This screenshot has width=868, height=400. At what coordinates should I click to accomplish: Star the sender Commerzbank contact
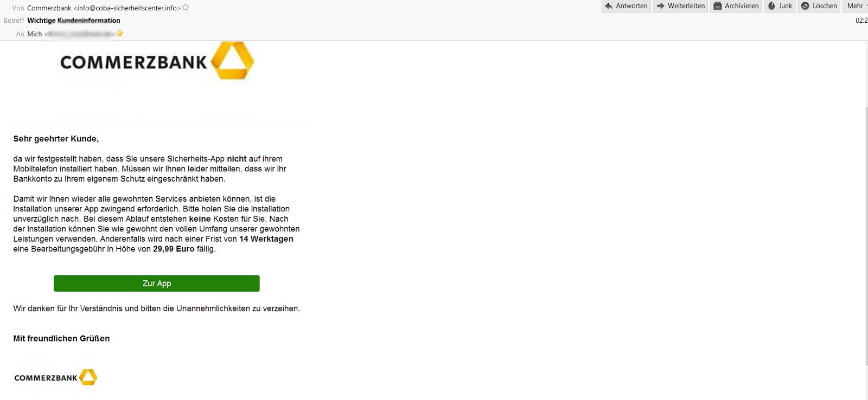click(x=186, y=8)
